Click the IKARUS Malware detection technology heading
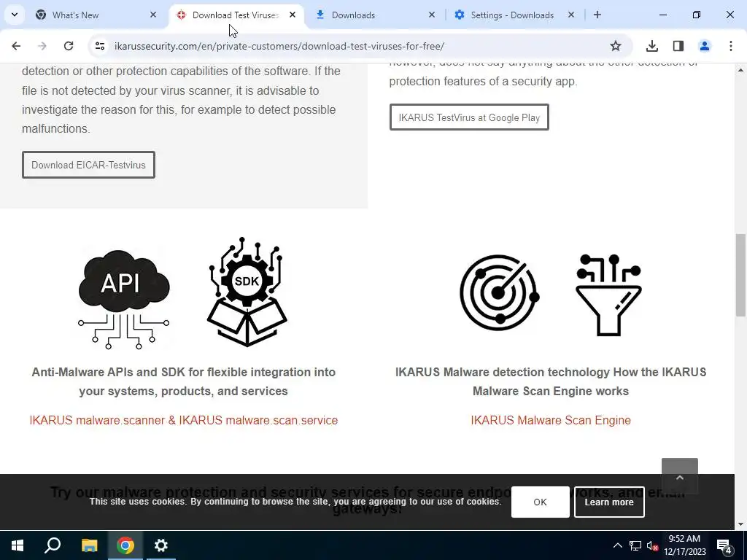Screen dimensions: 747x560 coord(551,381)
